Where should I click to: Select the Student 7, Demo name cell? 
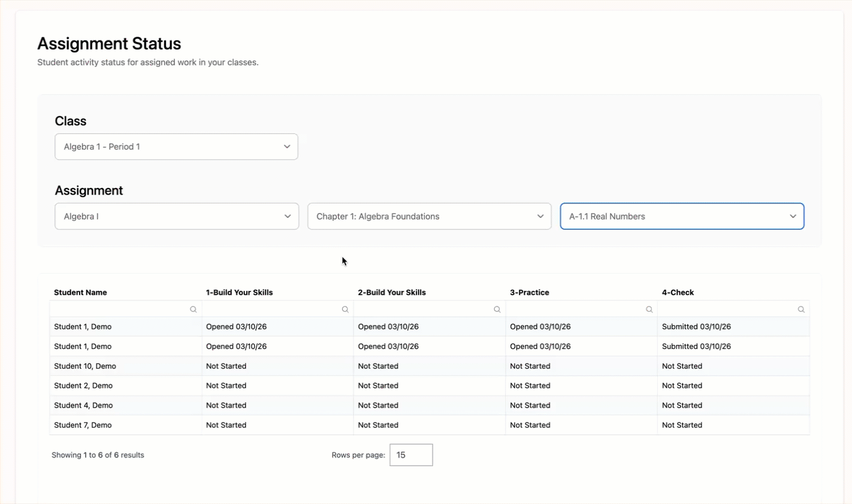126,425
